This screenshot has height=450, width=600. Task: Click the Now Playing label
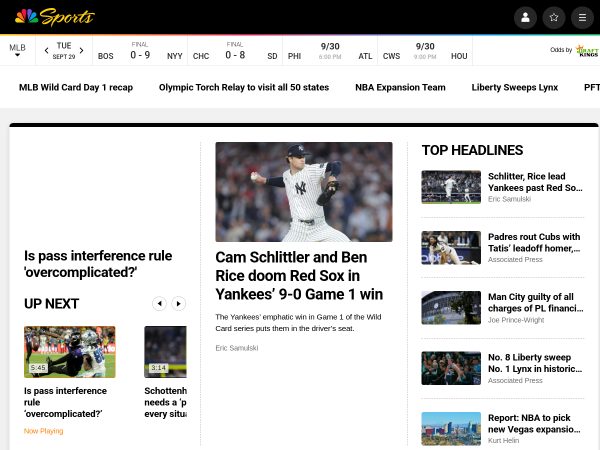43,431
